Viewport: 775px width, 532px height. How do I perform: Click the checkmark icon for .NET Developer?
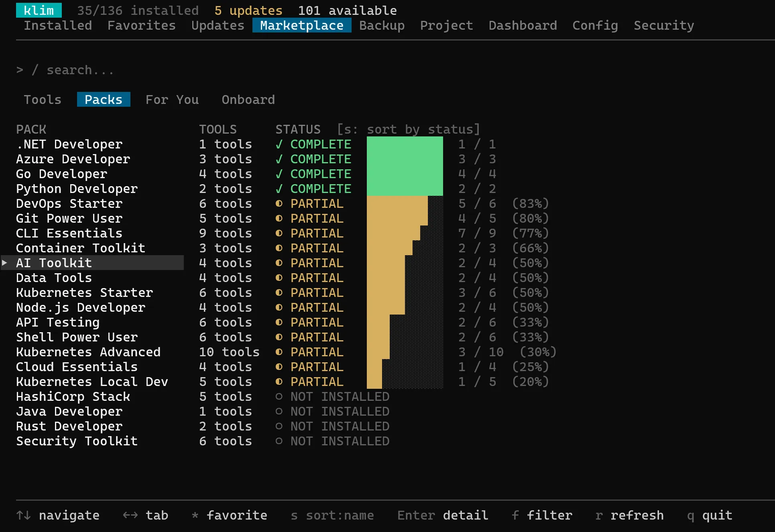point(279,144)
